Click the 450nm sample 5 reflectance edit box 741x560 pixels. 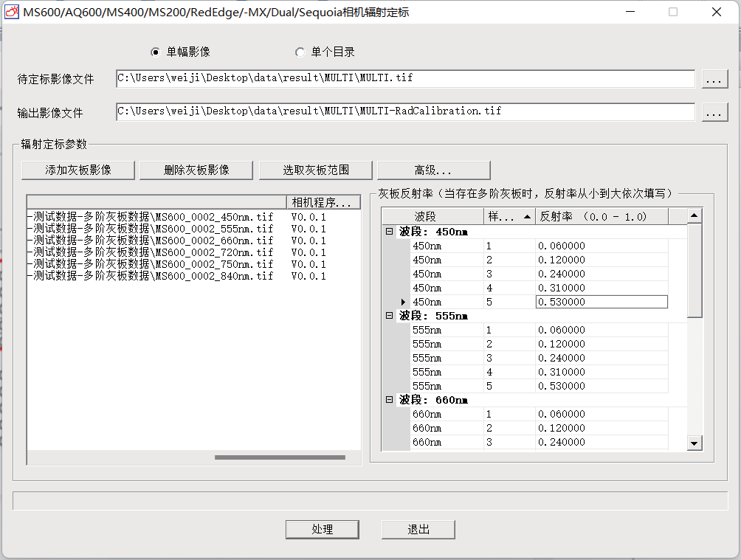pyautogui.click(x=602, y=302)
